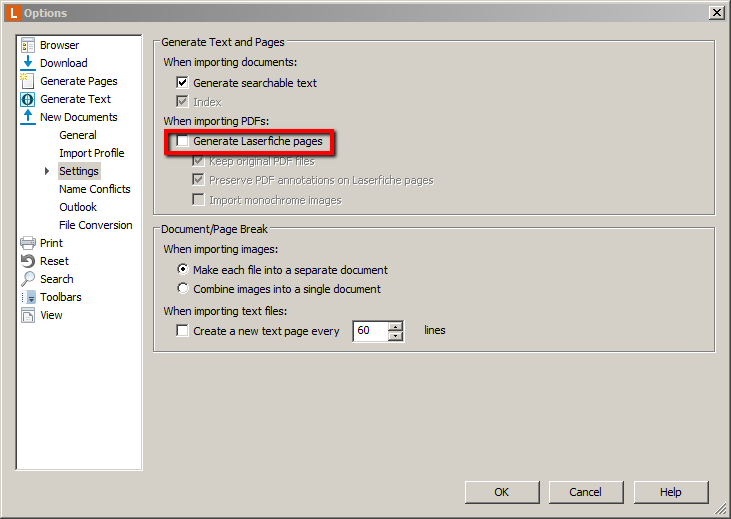Click the View page icon
Screen dimensions: 731x519
click(28, 315)
